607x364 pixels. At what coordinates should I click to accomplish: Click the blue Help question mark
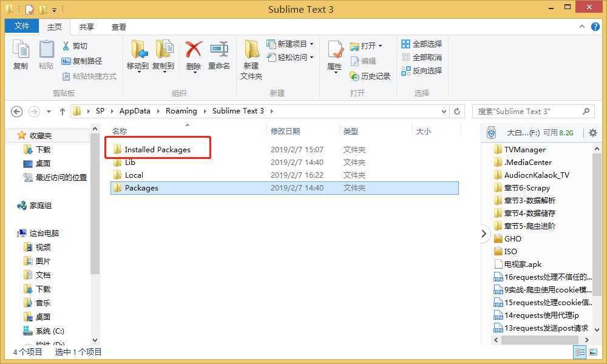[595, 27]
